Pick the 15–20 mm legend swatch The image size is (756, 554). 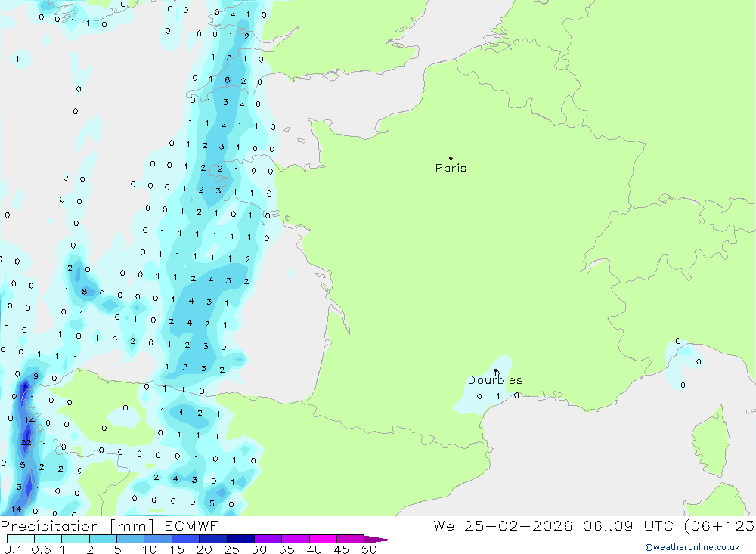click(x=185, y=539)
